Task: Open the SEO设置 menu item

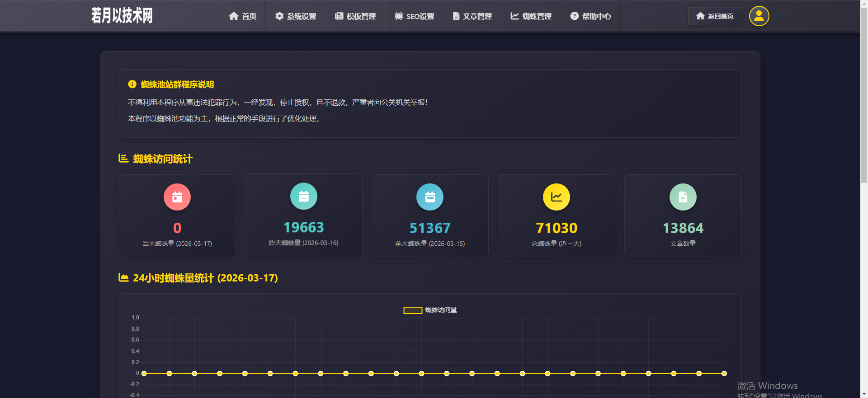Action: click(414, 16)
